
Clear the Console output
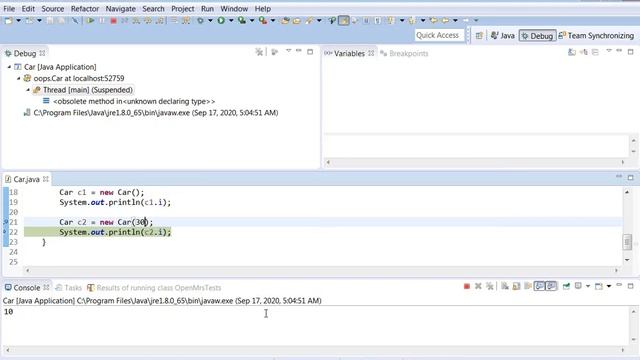click(505, 287)
